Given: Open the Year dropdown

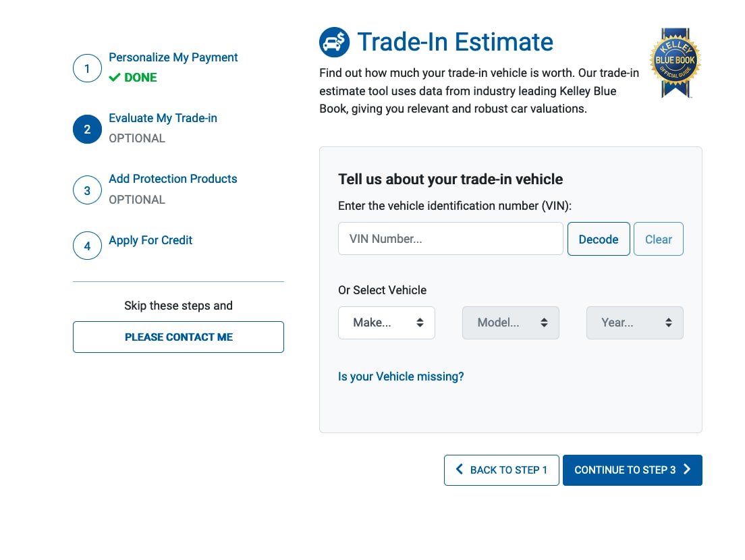Looking at the screenshot, I should tap(635, 323).
